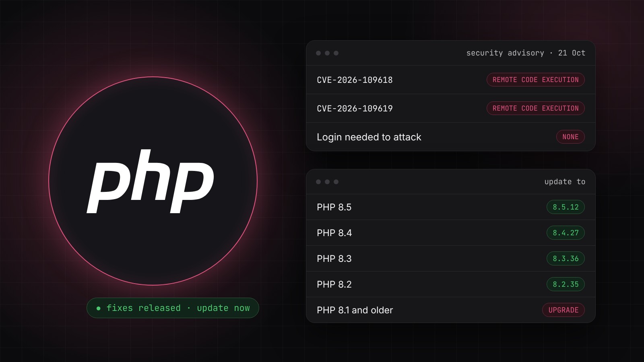Viewport: 644px width, 362px height.
Task: Click the UPGRADE badge
Action: (x=563, y=310)
